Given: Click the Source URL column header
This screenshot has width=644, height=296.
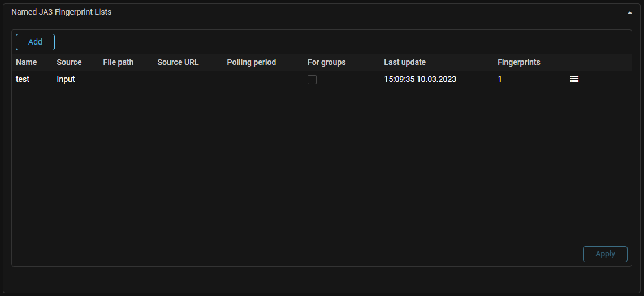Looking at the screenshot, I should (x=178, y=62).
